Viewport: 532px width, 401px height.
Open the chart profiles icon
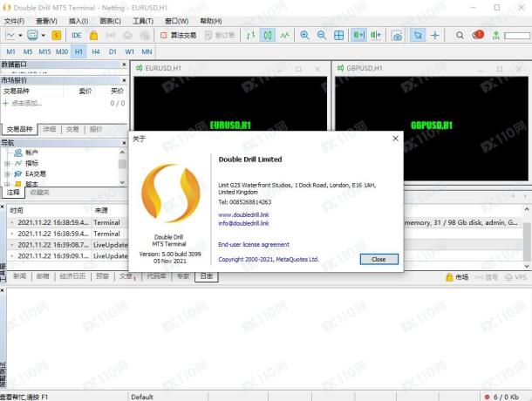pos(32,35)
